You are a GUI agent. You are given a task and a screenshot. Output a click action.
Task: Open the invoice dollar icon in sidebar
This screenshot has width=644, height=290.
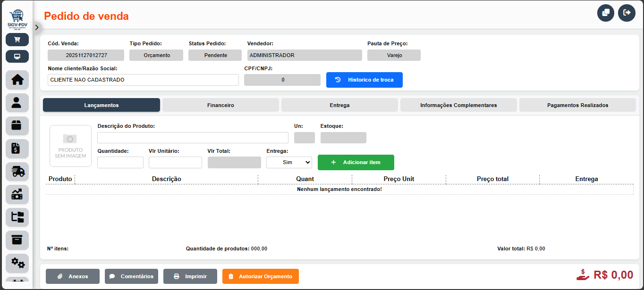[17, 149]
